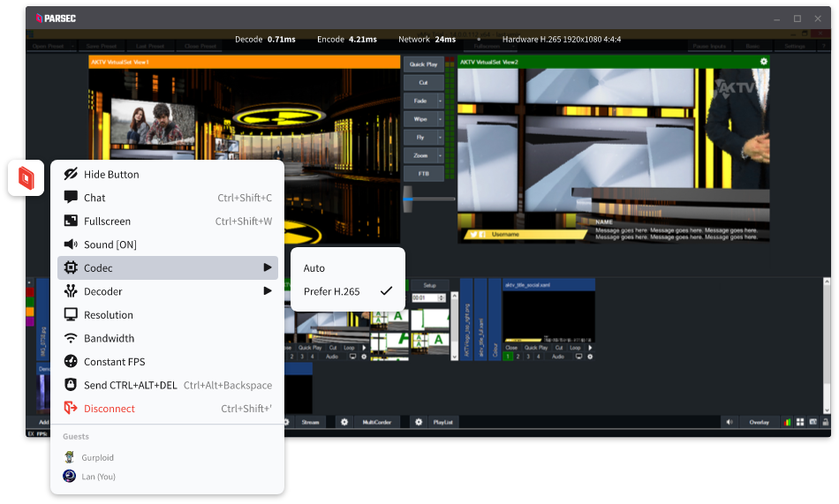Click the Cut transition button
839x504 pixels.
tap(423, 82)
